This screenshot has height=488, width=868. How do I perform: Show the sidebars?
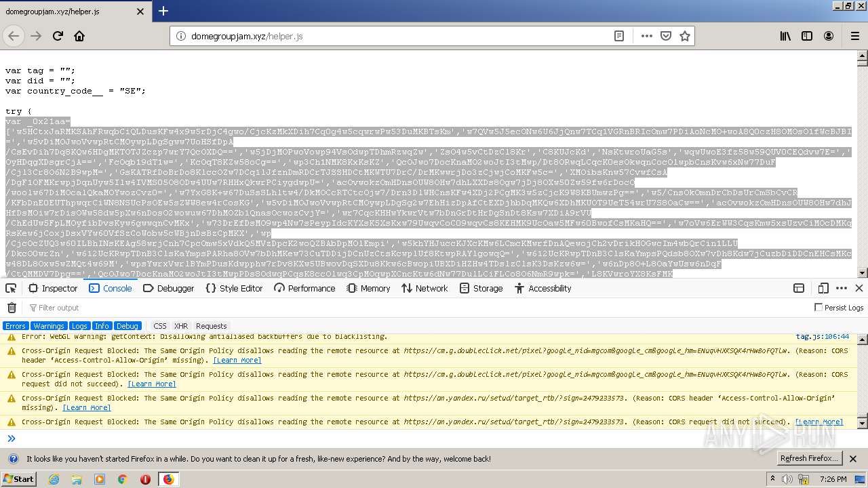pyautogui.click(x=807, y=36)
